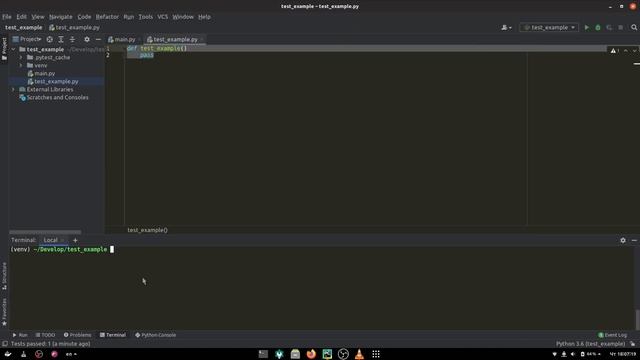
Task: Launch Firefox from the taskbar
Action: [x=311, y=354]
